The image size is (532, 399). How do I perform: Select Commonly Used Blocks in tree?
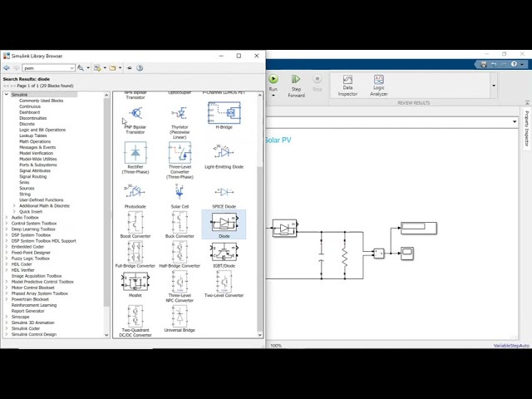(x=41, y=101)
